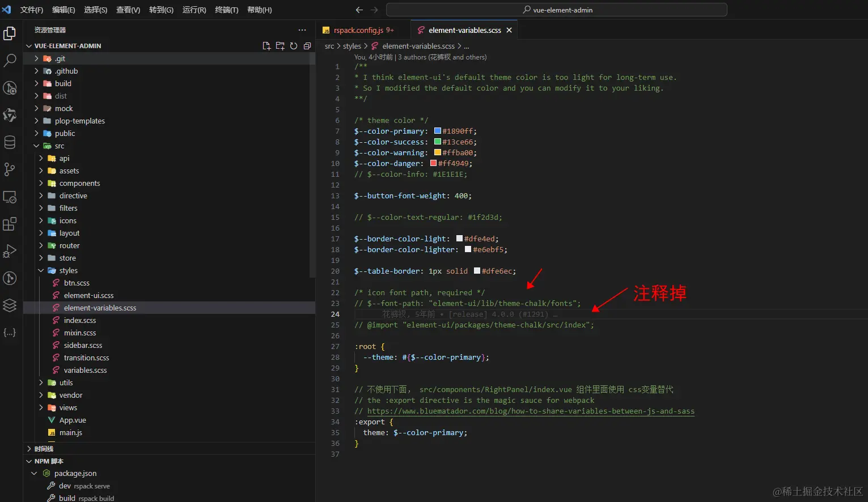The image size is (868, 502).
Task: Collapse all folders in explorer
Action: pos(307,46)
